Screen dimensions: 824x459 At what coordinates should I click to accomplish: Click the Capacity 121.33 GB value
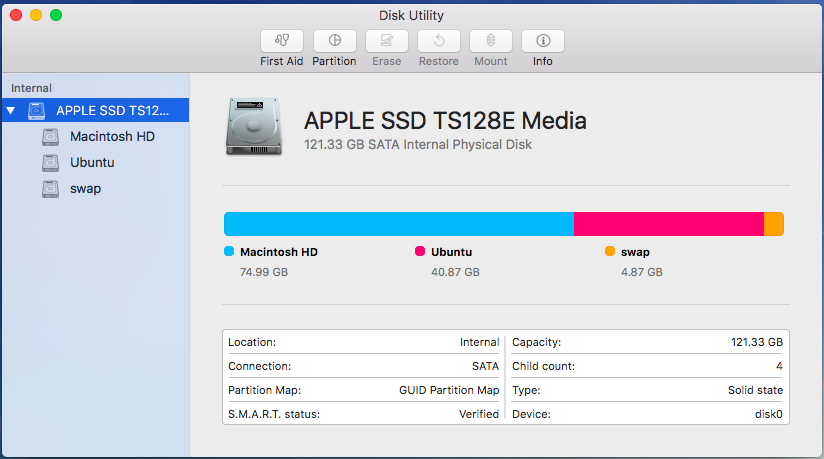(x=757, y=342)
